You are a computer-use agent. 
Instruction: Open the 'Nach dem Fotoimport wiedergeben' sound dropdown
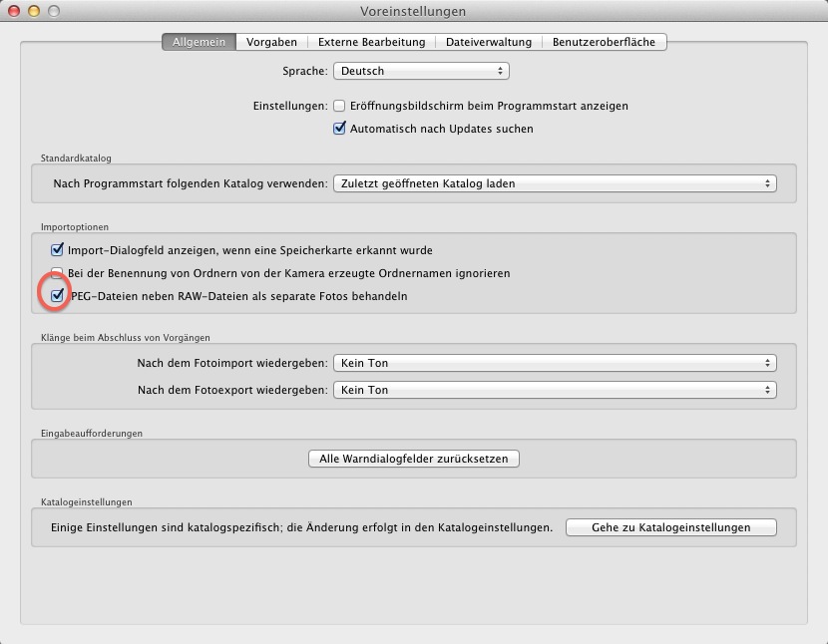555,363
